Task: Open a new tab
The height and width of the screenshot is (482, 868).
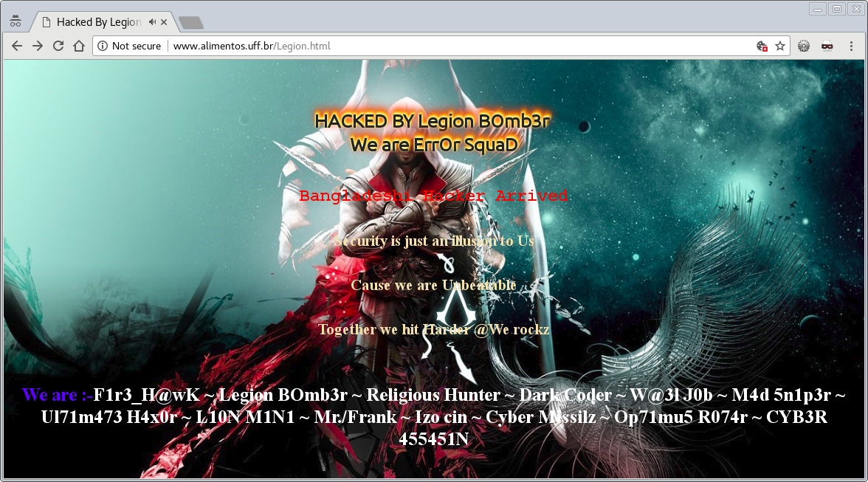Action: click(192, 23)
